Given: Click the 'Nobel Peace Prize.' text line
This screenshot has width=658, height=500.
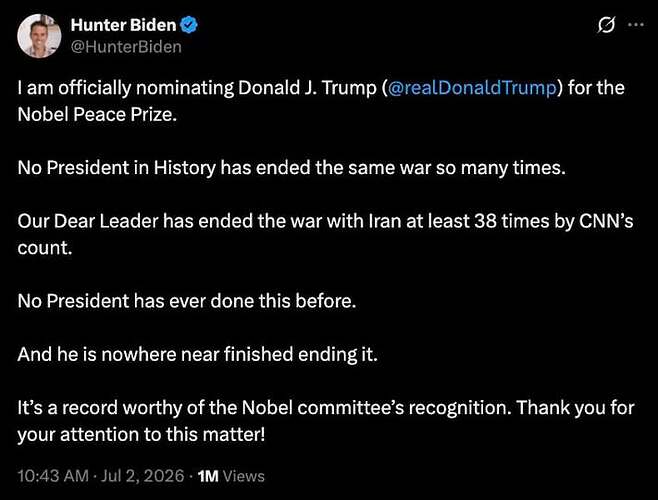Looking at the screenshot, I should (97, 114).
